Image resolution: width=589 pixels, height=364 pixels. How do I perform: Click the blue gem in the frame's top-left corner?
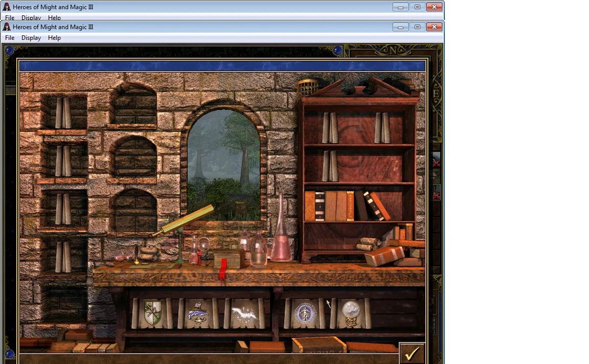(9, 50)
